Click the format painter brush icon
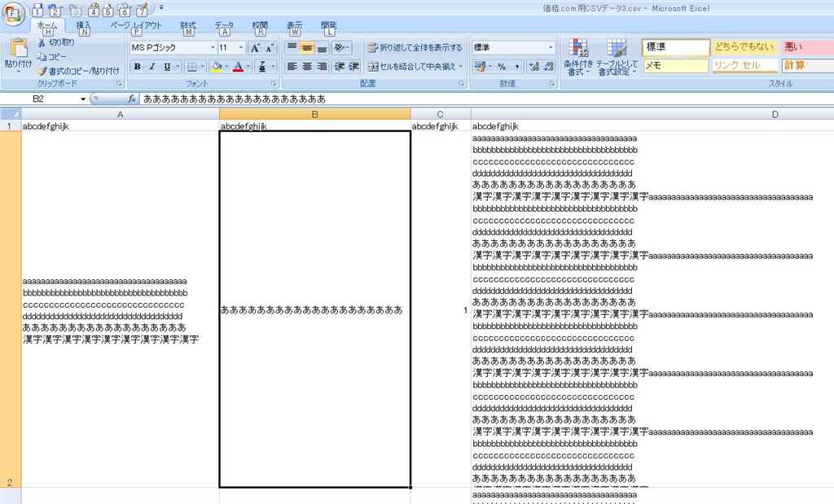 pyautogui.click(x=42, y=71)
